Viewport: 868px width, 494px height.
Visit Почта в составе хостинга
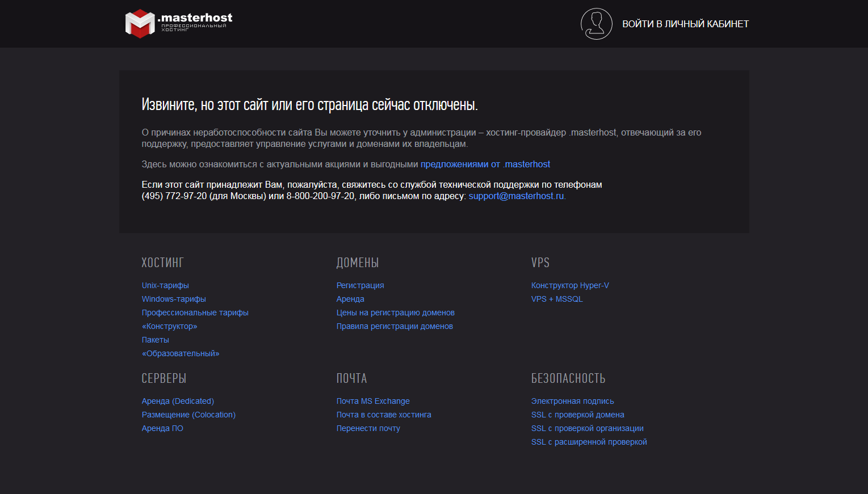384,415
